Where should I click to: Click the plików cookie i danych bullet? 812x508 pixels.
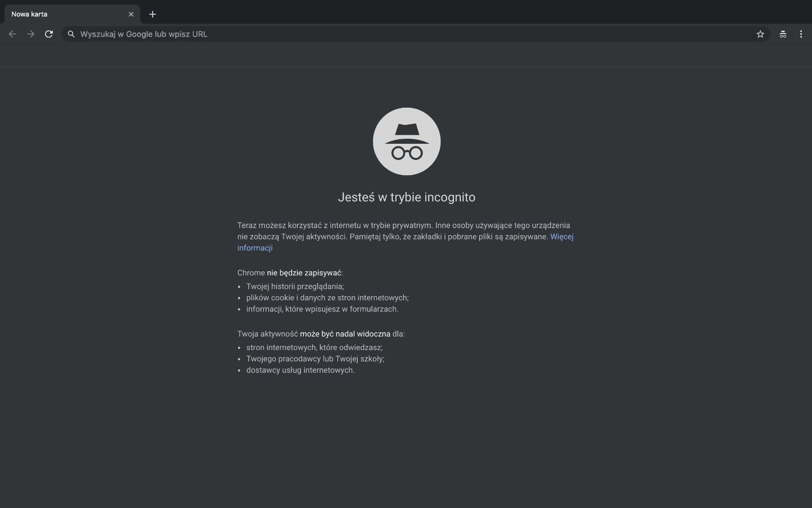327,298
